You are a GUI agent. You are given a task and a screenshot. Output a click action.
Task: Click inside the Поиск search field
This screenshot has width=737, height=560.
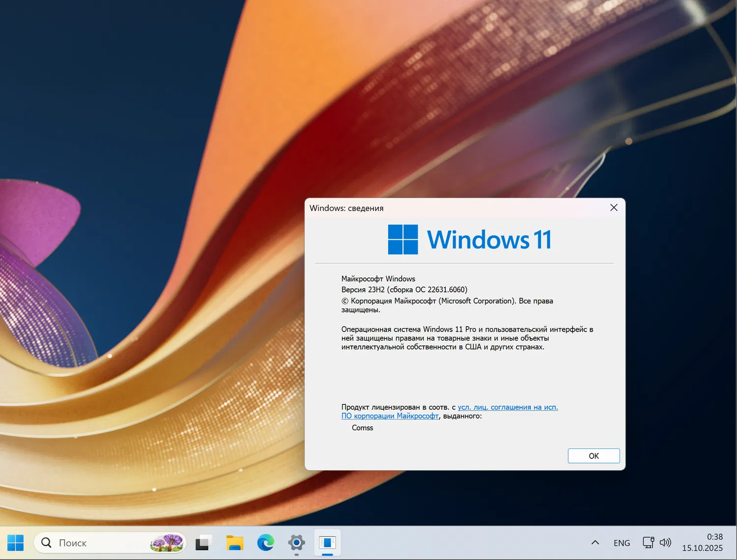click(98, 542)
